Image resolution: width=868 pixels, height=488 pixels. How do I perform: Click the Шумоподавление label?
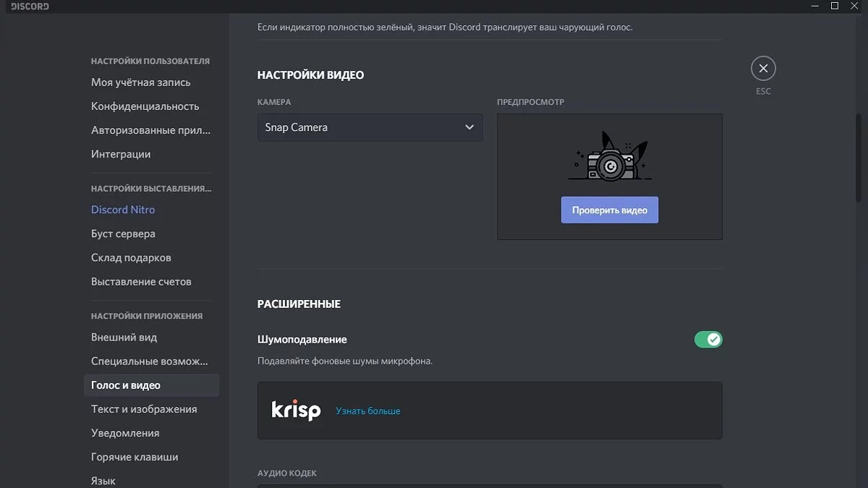click(302, 339)
